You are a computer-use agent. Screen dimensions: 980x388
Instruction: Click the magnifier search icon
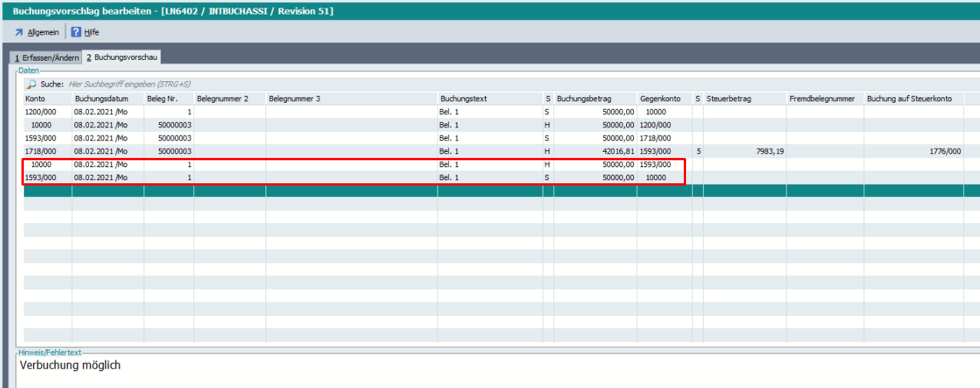(x=31, y=84)
